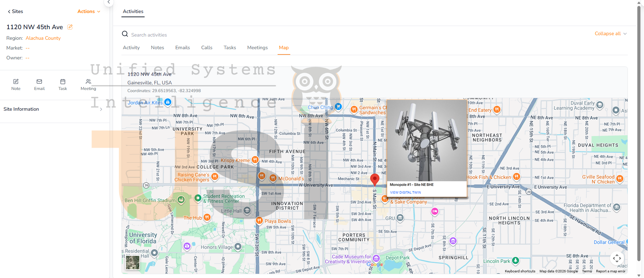
Task: Click the monopole tower photo
Action: click(x=427, y=141)
